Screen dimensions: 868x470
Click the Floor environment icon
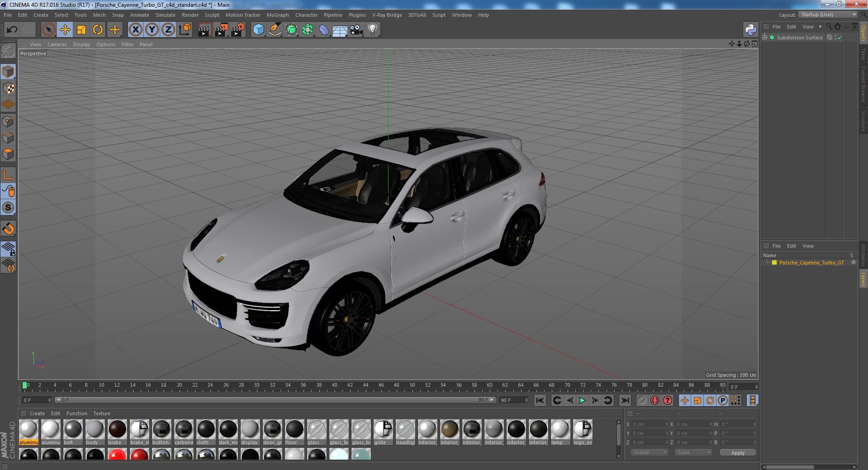tap(340, 30)
